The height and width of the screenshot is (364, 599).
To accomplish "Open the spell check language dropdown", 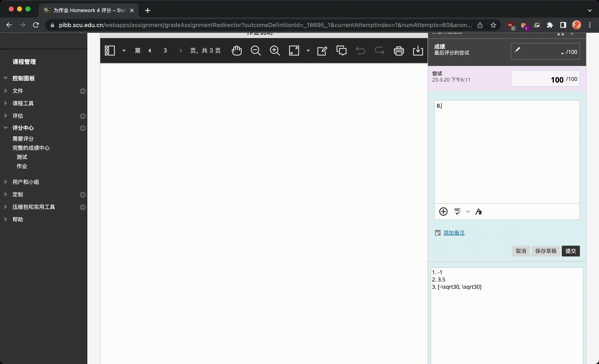I will 468,212.
